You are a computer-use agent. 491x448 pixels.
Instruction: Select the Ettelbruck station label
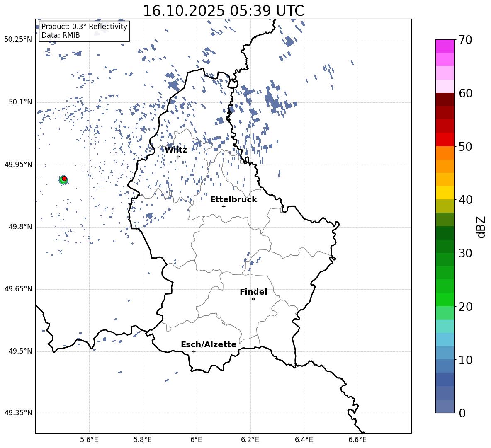(x=233, y=200)
